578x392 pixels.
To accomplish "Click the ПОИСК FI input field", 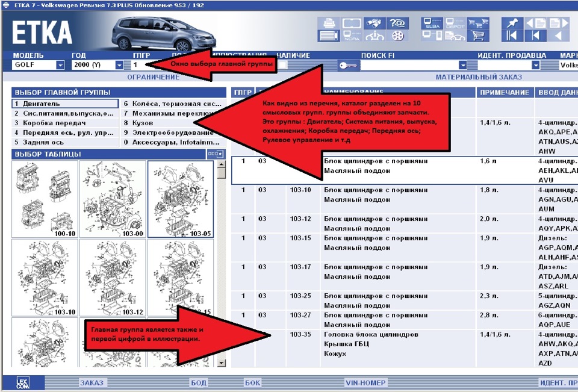I will point(409,65).
